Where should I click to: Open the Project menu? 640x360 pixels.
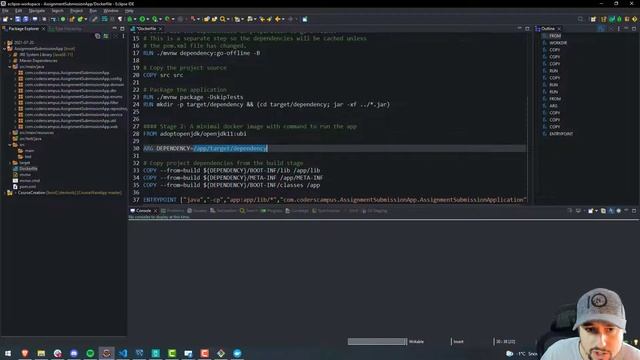76,11
